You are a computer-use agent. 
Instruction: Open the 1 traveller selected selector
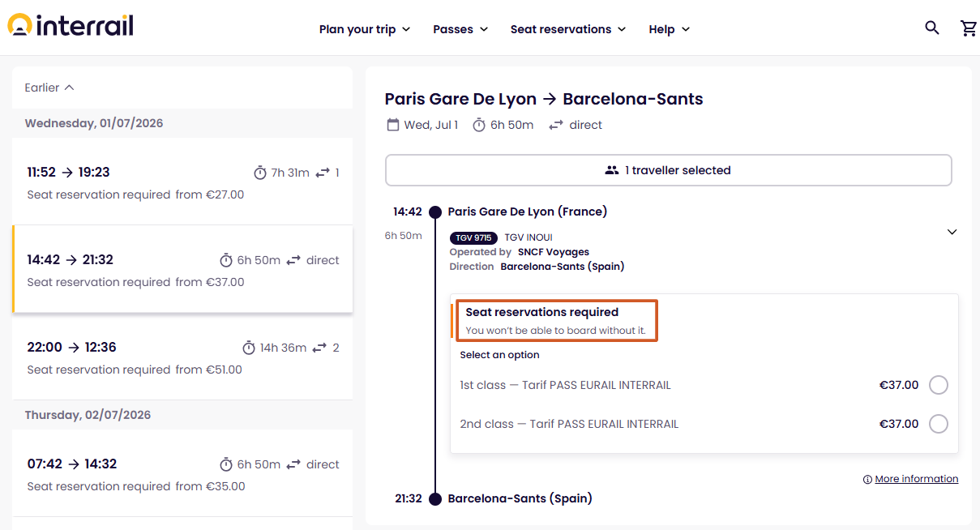[668, 170]
